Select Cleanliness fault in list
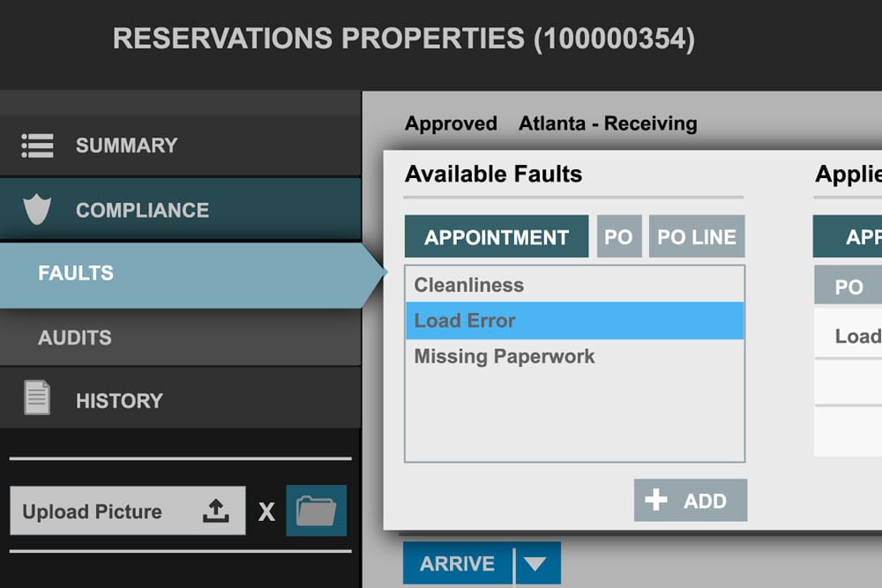Image resolution: width=882 pixels, height=588 pixels. pyautogui.click(x=469, y=285)
